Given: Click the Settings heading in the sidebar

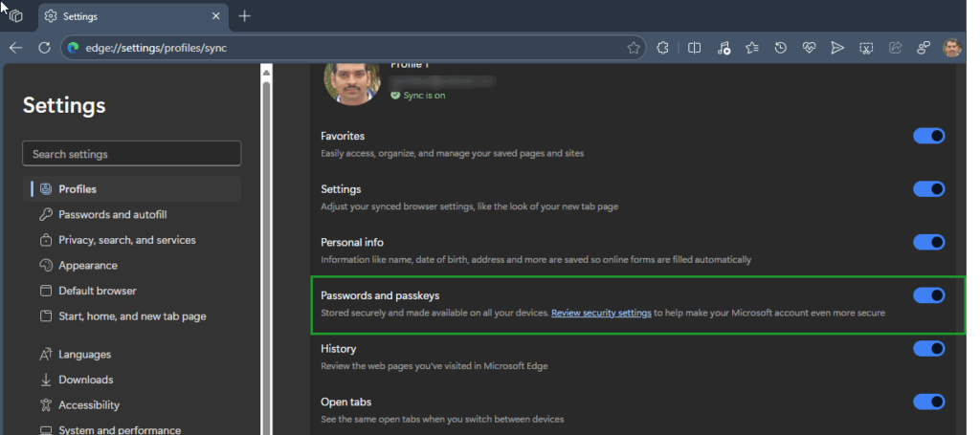Looking at the screenshot, I should pos(64,105).
